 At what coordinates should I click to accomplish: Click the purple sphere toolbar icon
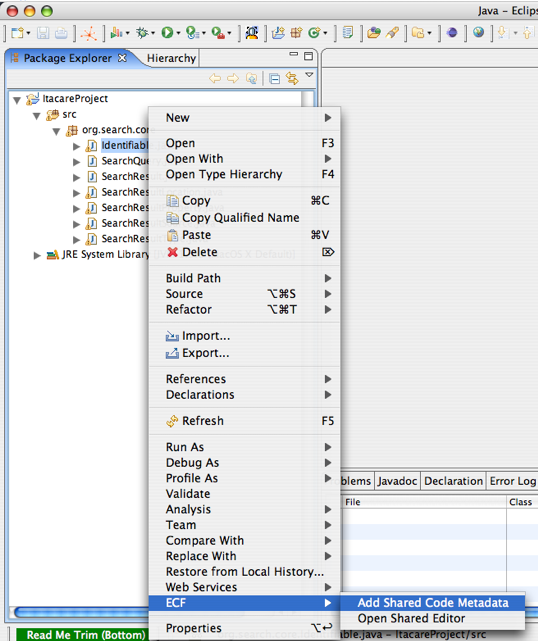[x=452, y=33]
